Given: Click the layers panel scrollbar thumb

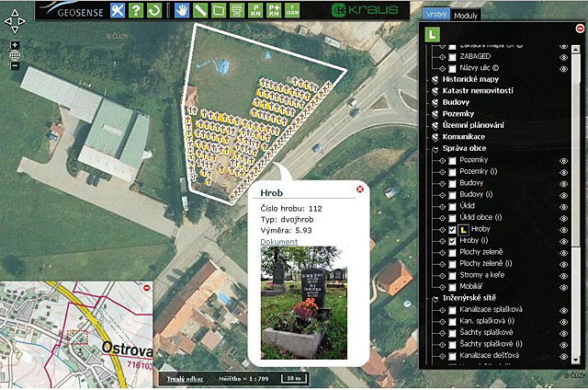Looking at the screenshot, I should pos(576,150).
